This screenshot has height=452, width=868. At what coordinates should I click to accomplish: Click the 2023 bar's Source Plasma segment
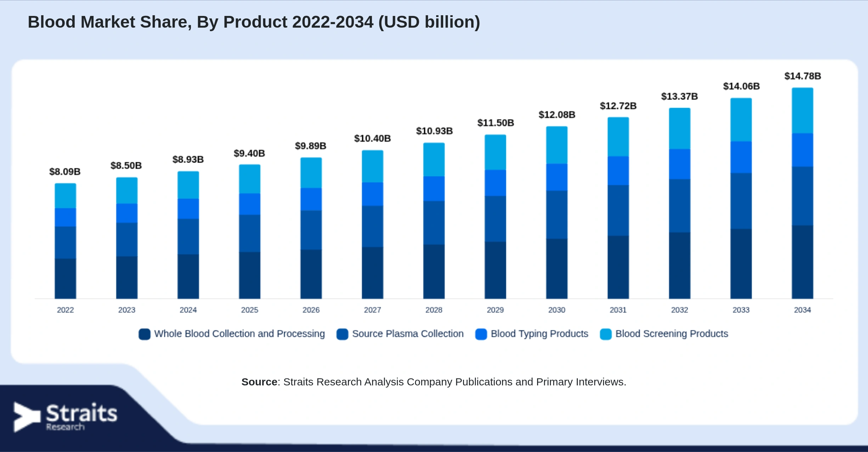pos(127,239)
